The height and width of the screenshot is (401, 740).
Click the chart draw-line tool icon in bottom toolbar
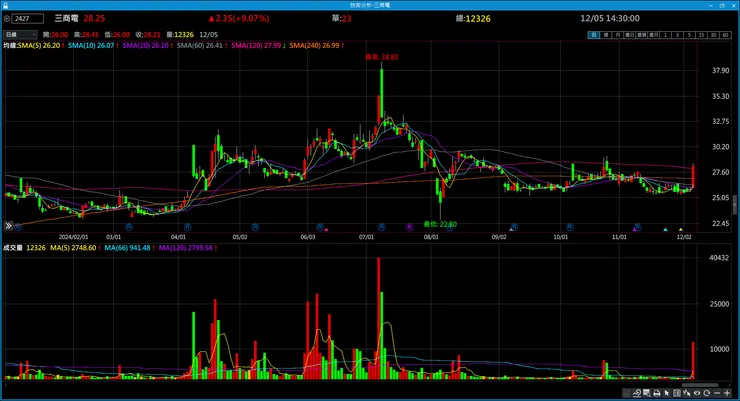(x=637, y=393)
